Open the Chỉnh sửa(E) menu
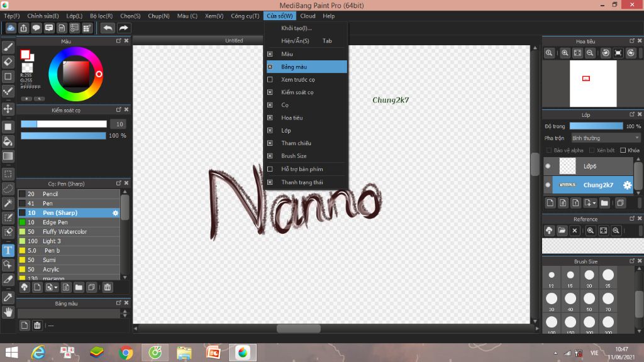Viewport: 644px width, 362px height. (43, 16)
